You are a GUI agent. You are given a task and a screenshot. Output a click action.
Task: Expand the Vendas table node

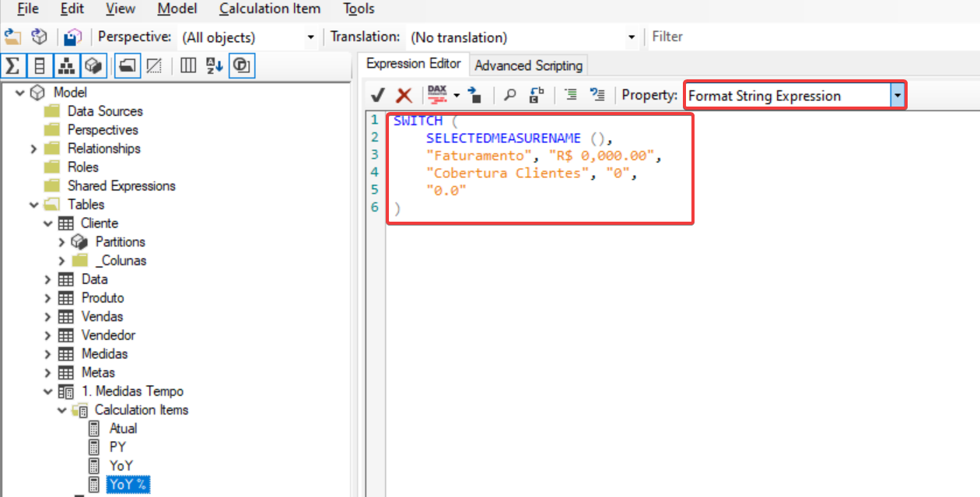[47, 317]
